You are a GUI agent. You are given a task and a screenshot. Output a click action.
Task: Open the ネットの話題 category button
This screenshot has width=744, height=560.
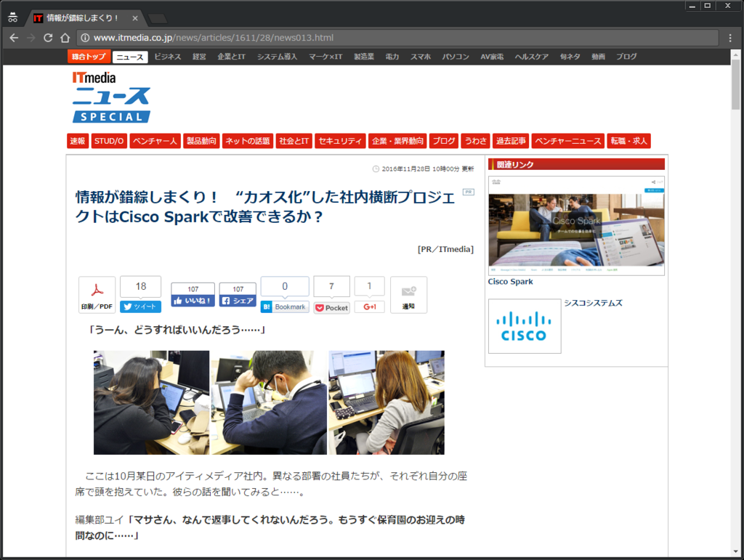coord(248,141)
